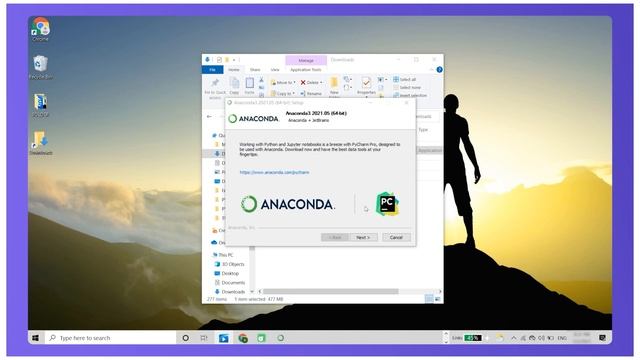Open the Move to dropdown
The height and width of the screenshot is (360, 640).
(x=283, y=82)
